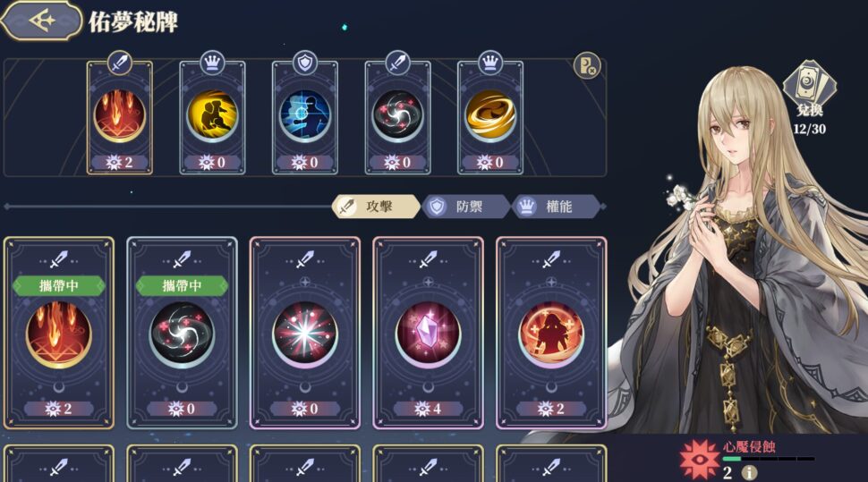Go back using the arrow button
Viewport: 868px width, 482px height.
pyautogui.click(x=41, y=21)
